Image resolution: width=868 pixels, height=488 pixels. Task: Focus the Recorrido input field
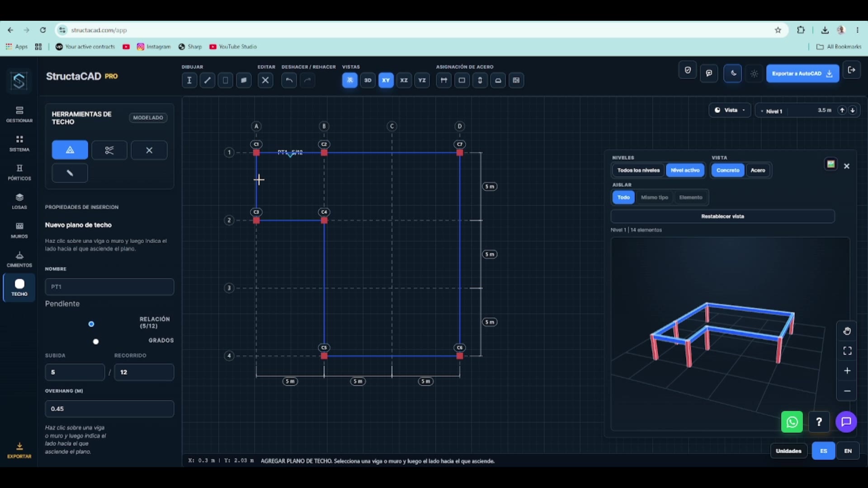coord(144,372)
